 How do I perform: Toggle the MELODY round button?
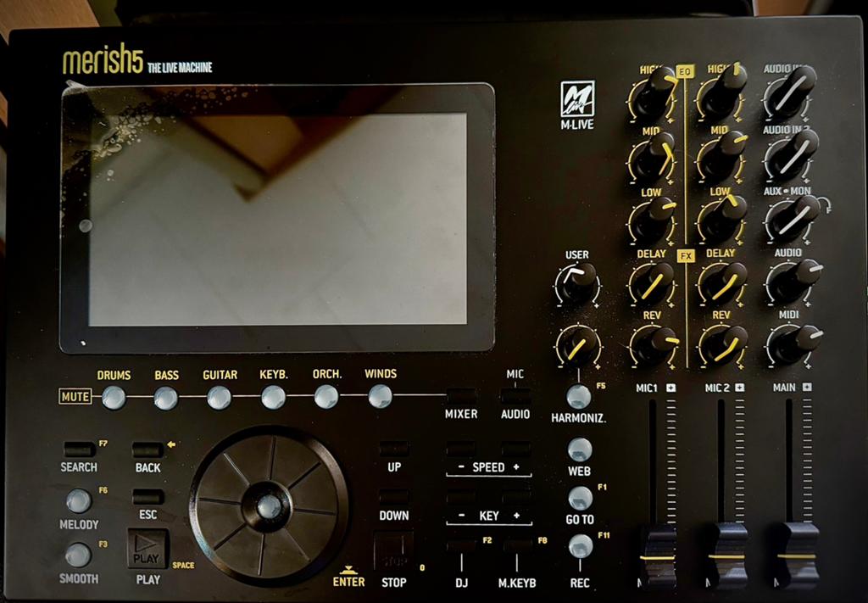(x=79, y=500)
